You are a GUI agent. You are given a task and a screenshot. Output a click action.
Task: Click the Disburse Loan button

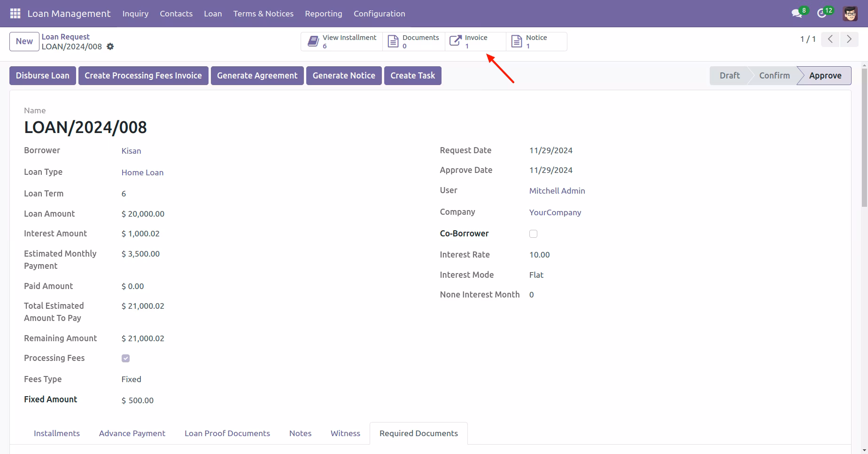43,76
